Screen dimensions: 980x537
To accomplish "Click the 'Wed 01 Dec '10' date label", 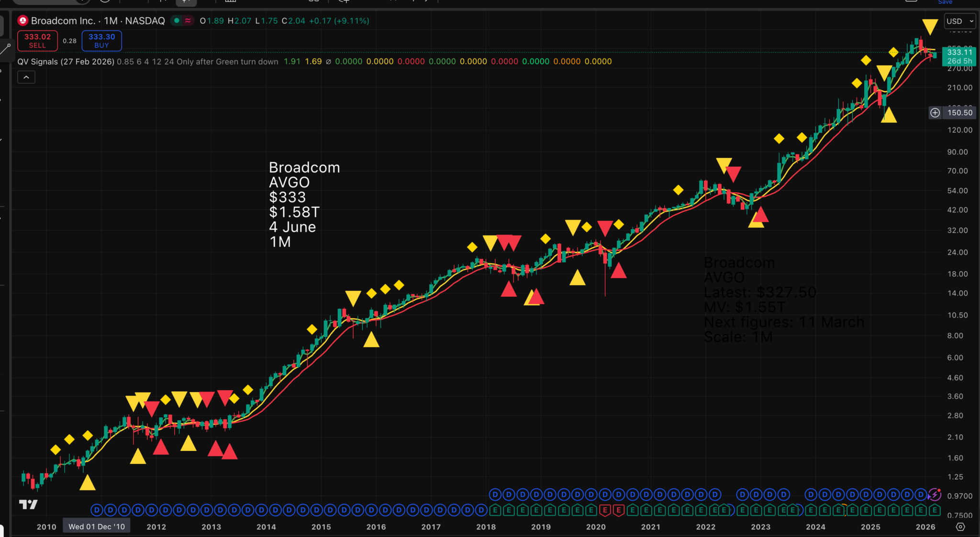I will 96,526.
